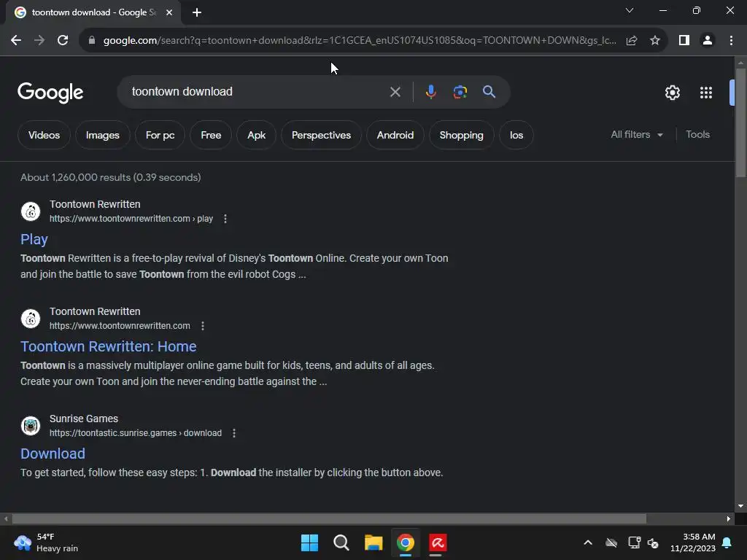Select the Free filter chip
The image size is (747, 560).
point(211,135)
